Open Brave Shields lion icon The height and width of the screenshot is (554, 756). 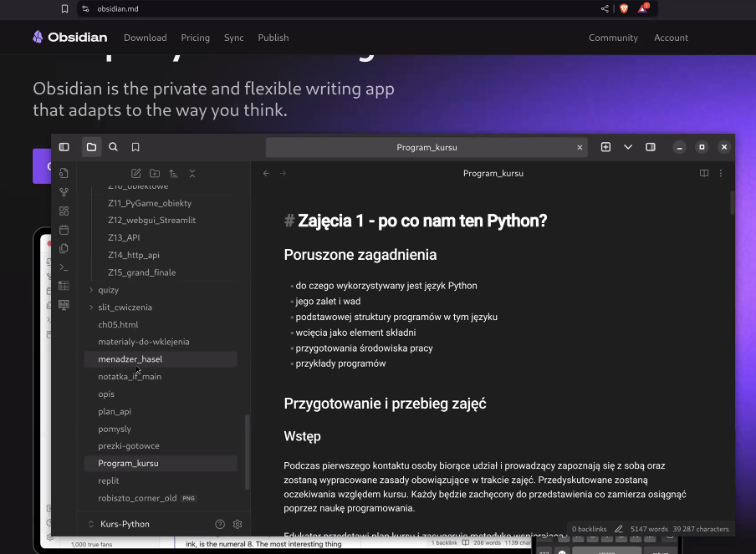pos(624,8)
